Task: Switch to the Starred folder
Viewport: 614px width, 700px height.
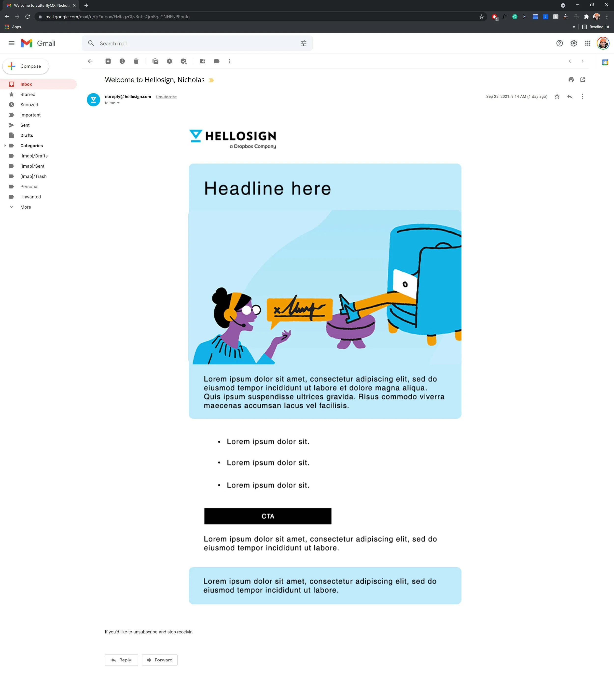Action: point(28,94)
